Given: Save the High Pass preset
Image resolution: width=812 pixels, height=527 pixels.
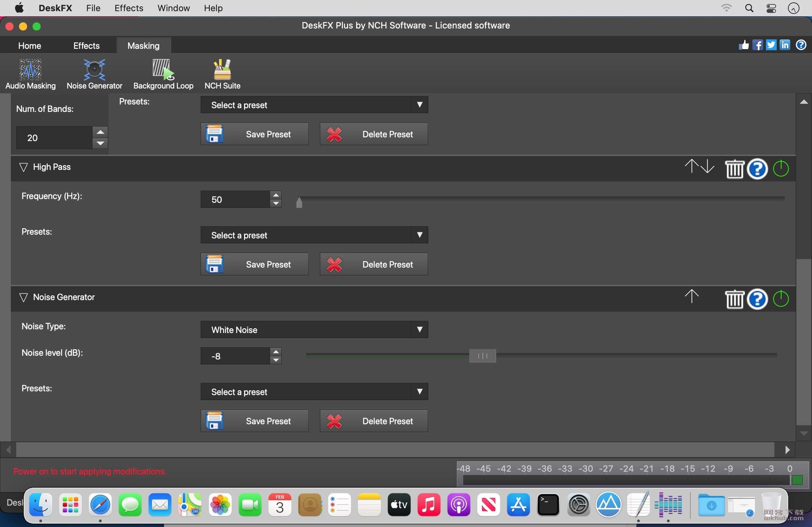Looking at the screenshot, I should (255, 264).
